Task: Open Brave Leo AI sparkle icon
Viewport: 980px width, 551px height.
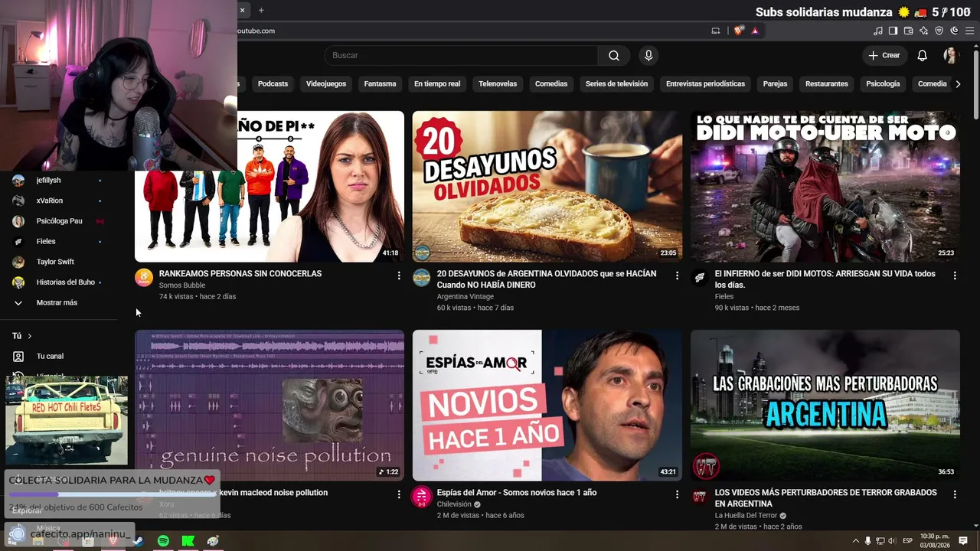Action: (924, 31)
